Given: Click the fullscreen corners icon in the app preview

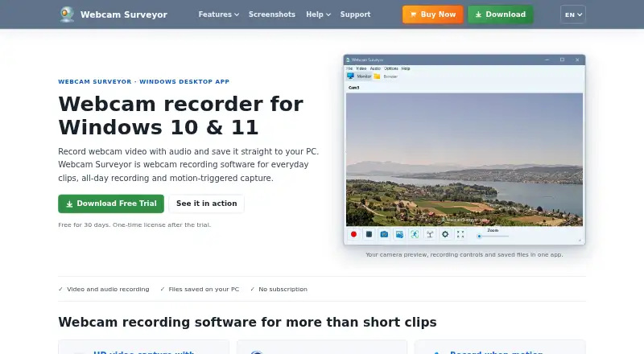Looking at the screenshot, I should click(460, 234).
